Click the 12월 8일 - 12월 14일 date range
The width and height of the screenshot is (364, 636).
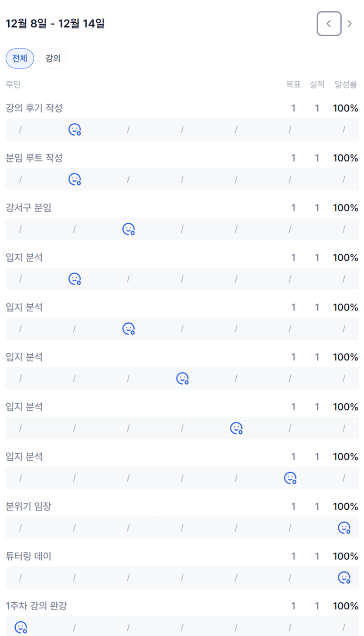pos(55,24)
